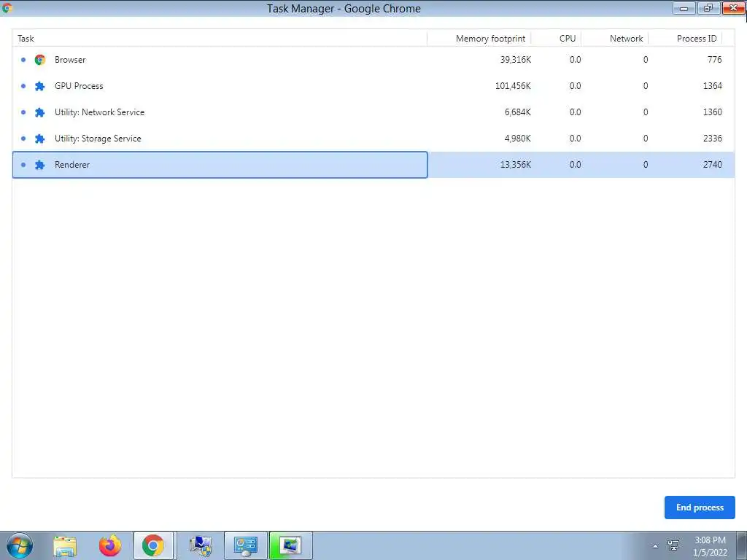Click process ID 1360
The image size is (747, 560).
(x=712, y=112)
